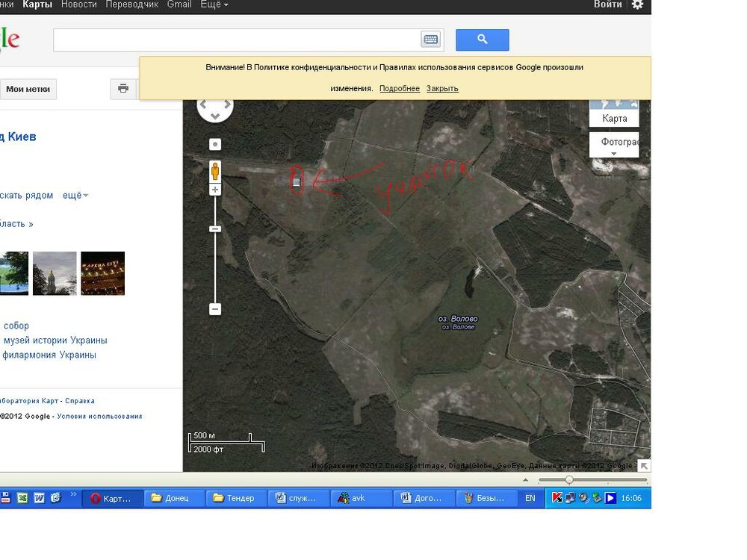Click the print icon button
747x560 pixels.
click(x=123, y=89)
